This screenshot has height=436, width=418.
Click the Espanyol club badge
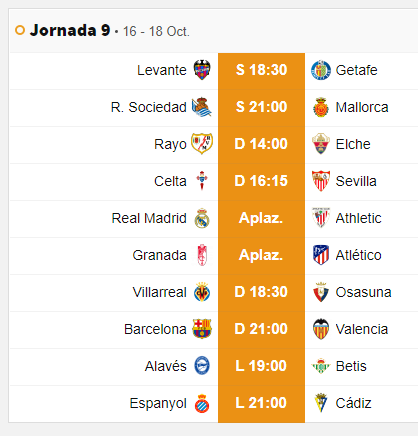point(202,403)
